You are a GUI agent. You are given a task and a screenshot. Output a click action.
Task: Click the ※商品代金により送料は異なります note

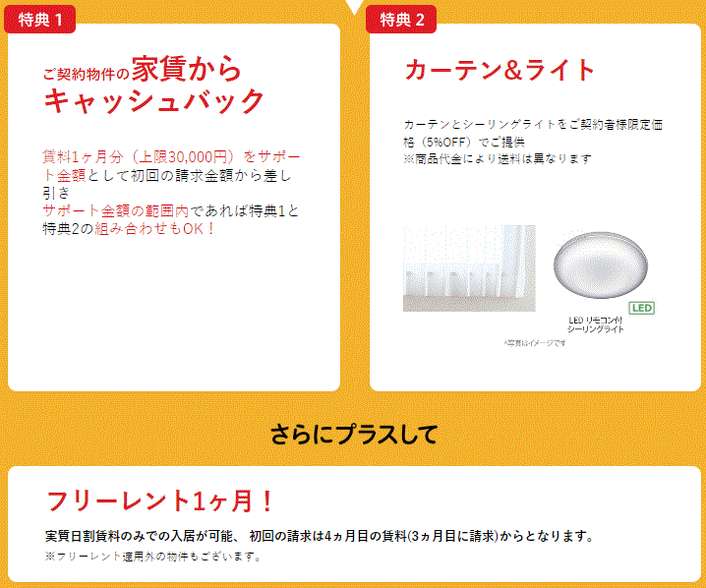click(x=497, y=158)
